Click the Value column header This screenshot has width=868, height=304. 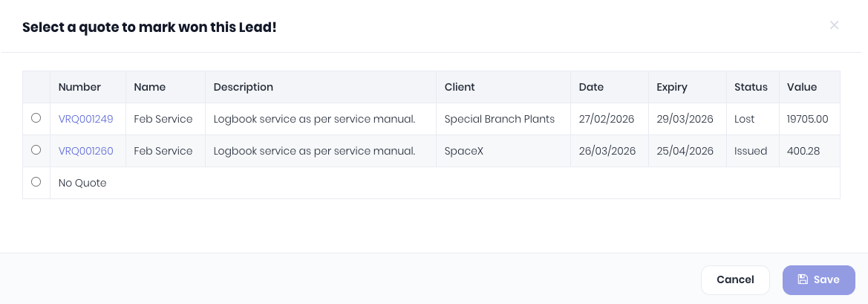pos(802,87)
